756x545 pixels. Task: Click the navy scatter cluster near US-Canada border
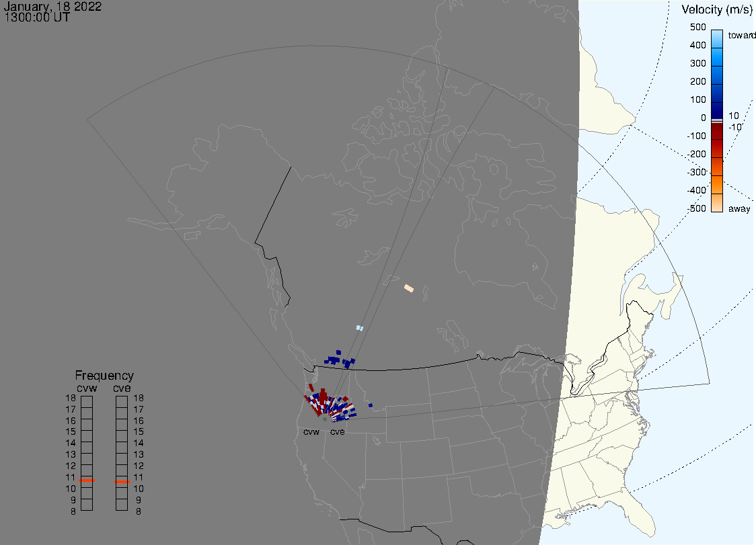pyautogui.click(x=340, y=360)
